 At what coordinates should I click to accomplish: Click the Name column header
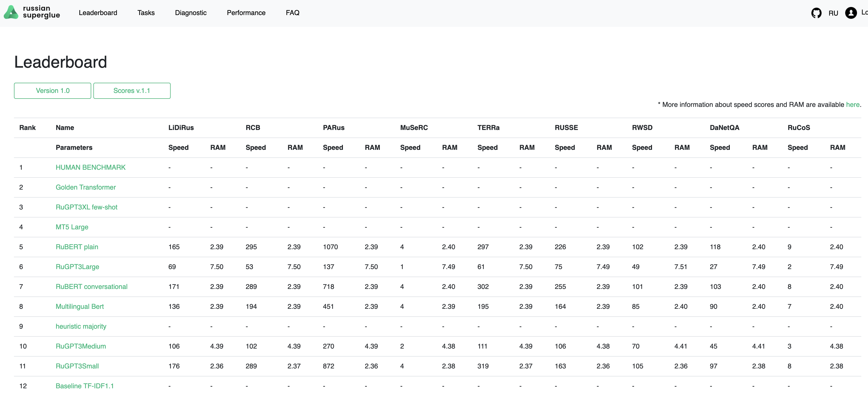65,128
